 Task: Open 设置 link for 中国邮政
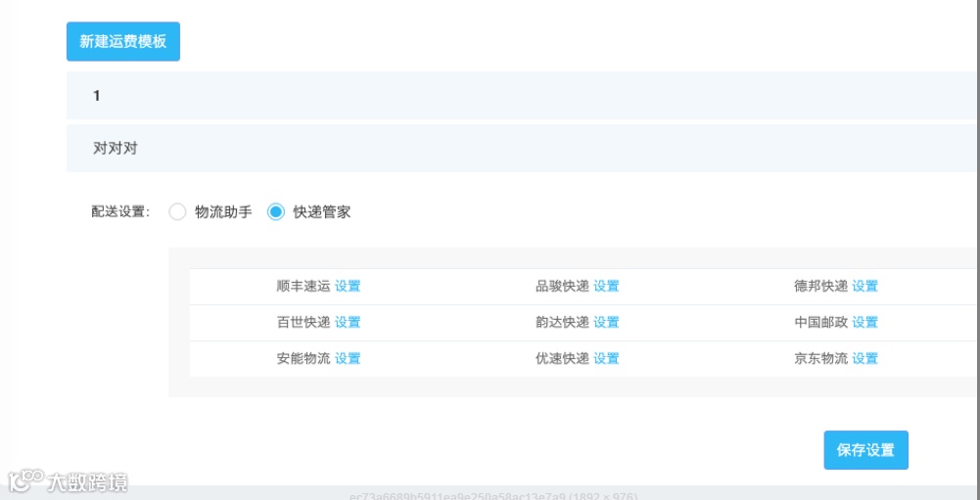point(865,323)
